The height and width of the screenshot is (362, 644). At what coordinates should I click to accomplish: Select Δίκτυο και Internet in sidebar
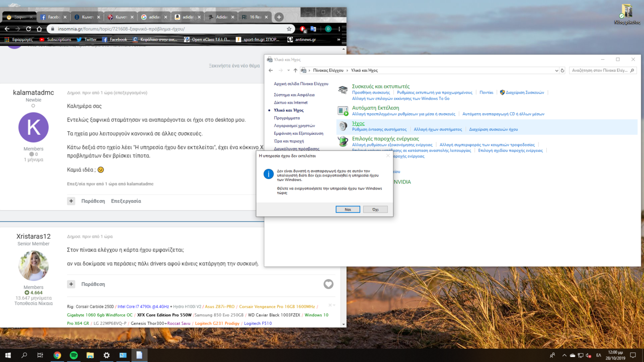(x=291, y=103)
